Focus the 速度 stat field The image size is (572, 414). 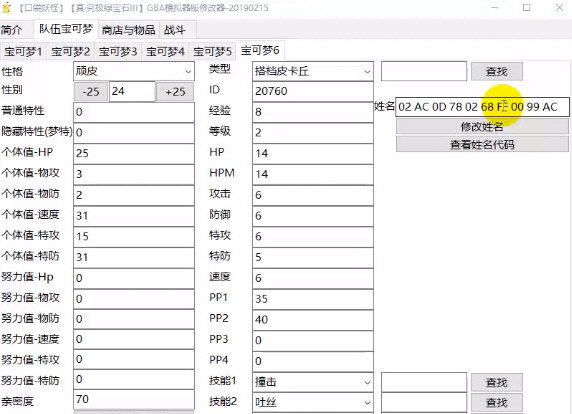click(x=313, y=278)
